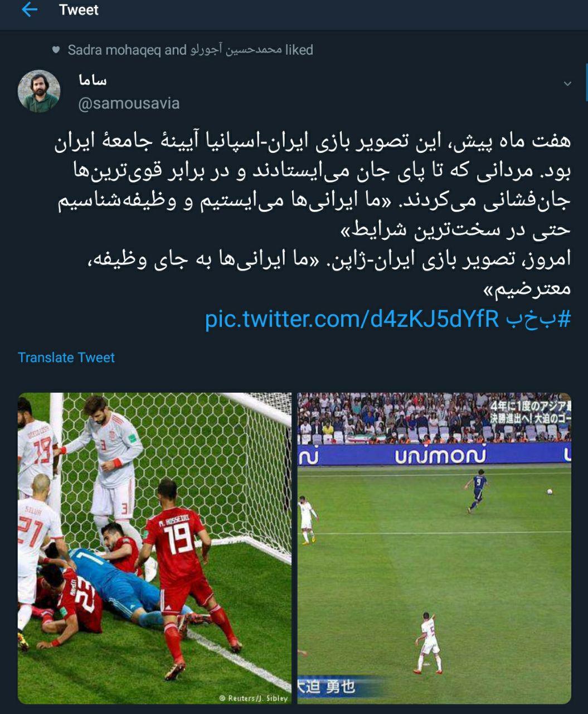Screen dimensions: 588x714
Task: Click the Tweet header title
Action: pyautogui.click(x=79, y=10)
